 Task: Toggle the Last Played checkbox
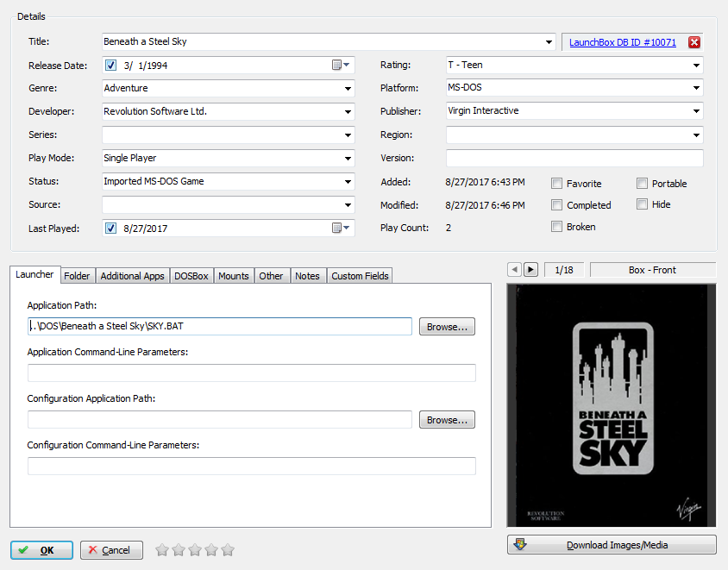click(110, 228)
